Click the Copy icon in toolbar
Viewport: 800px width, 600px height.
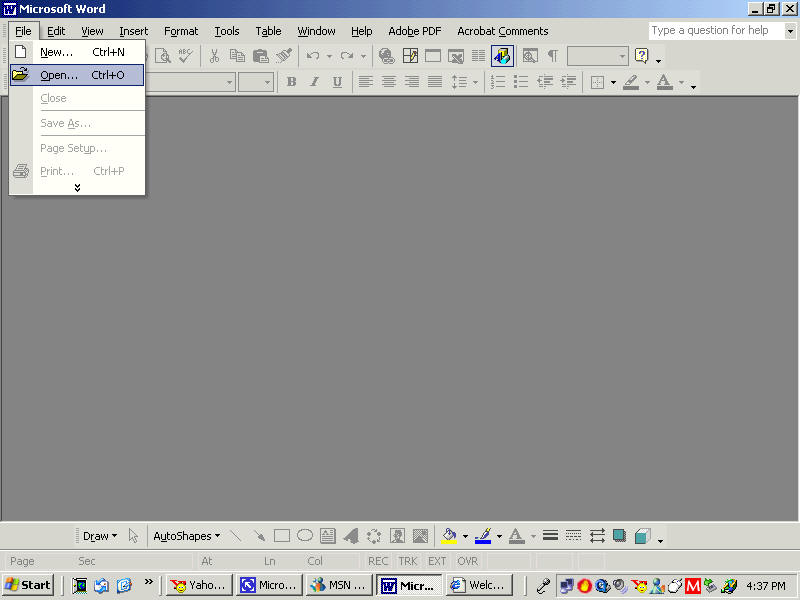[237, 56]
